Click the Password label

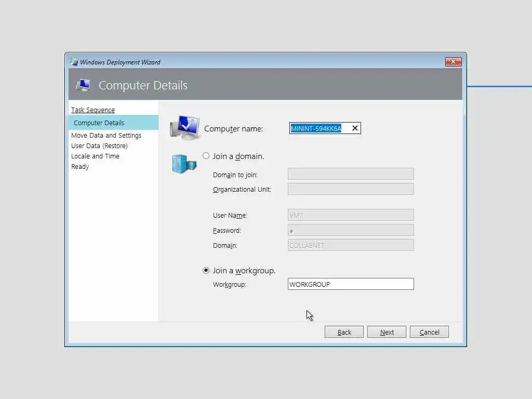227,231
